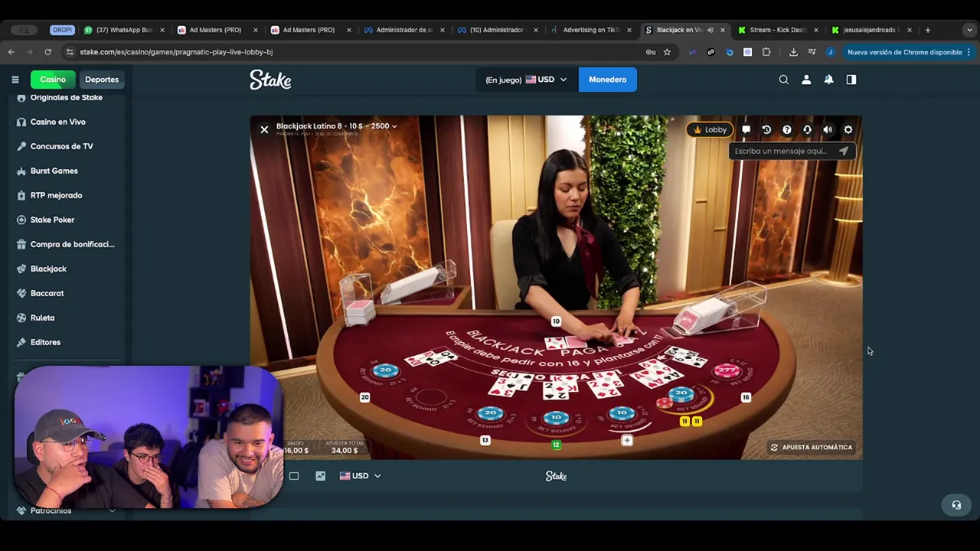Click the pink 277 chip on the right
This screenshot has width=980, height=551.
726,371
